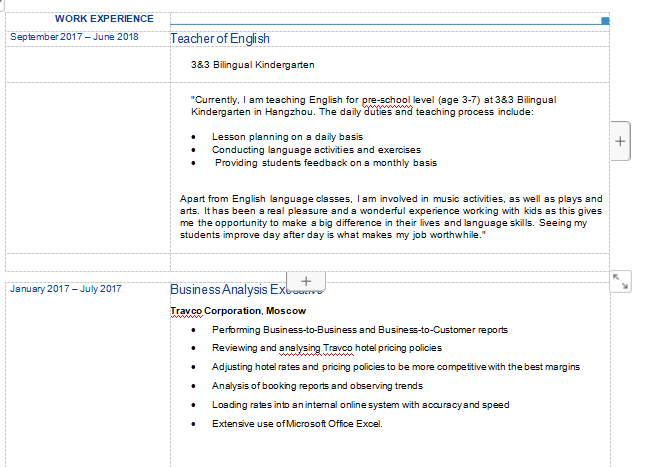This screenshot has height=467, width=646.
Task: Click the insert-row plus button above Business Analysis
Action: [x=306, y=281]
